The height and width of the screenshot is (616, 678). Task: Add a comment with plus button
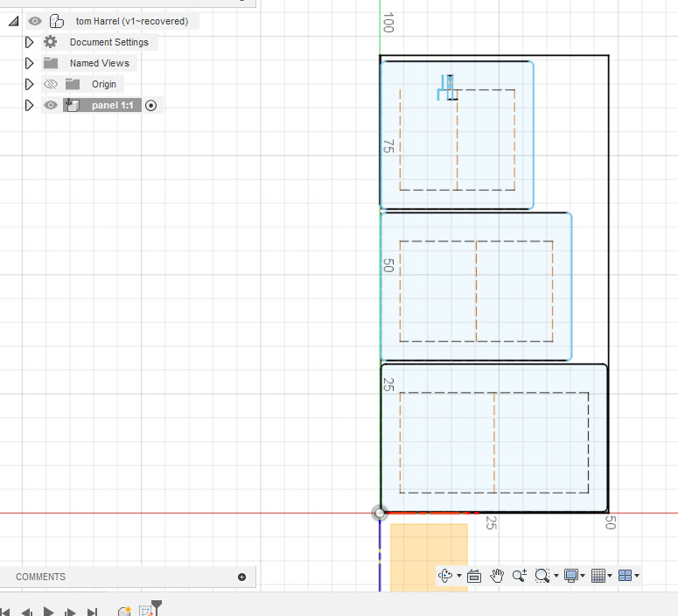pos(241,577)
